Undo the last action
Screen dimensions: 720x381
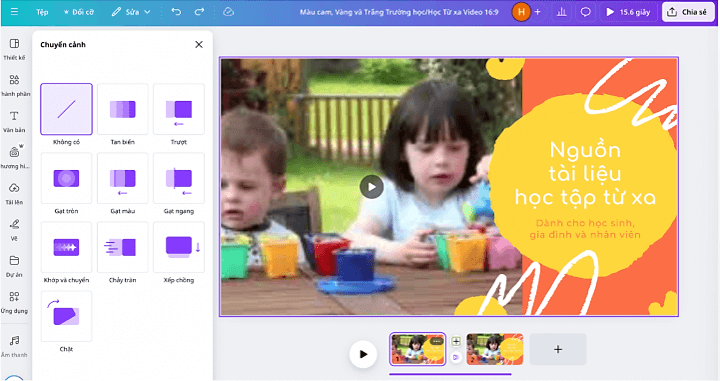tap(176, 12)
